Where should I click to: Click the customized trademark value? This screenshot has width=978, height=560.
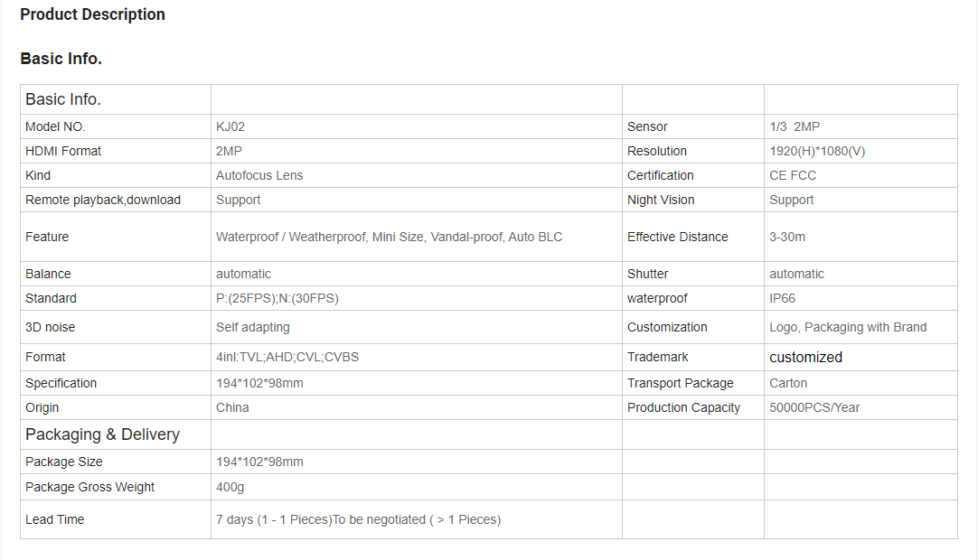pos(806,358)
